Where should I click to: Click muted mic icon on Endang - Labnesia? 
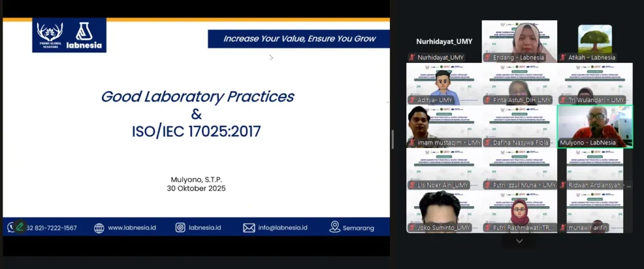coord(487,57)
